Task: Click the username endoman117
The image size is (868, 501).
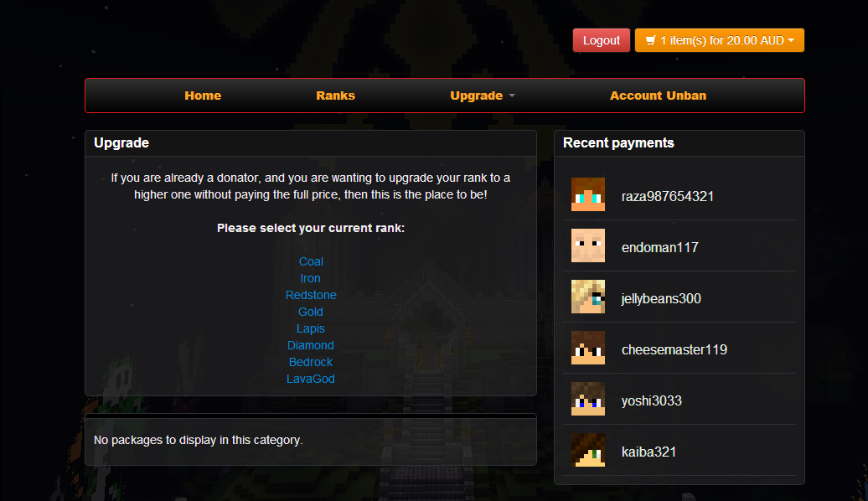Action: coord(660,247)
